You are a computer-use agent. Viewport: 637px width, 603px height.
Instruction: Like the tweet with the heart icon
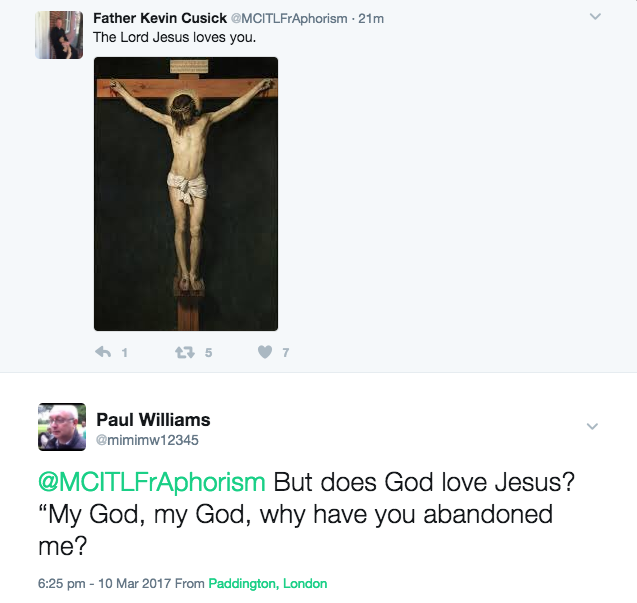coord(265,352)
